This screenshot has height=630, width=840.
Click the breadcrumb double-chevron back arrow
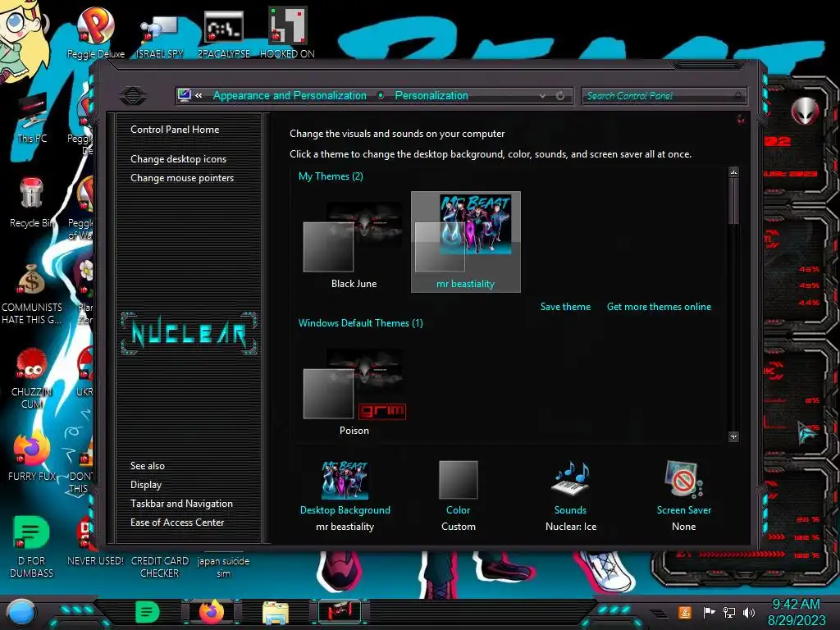(x=199, y=95)
